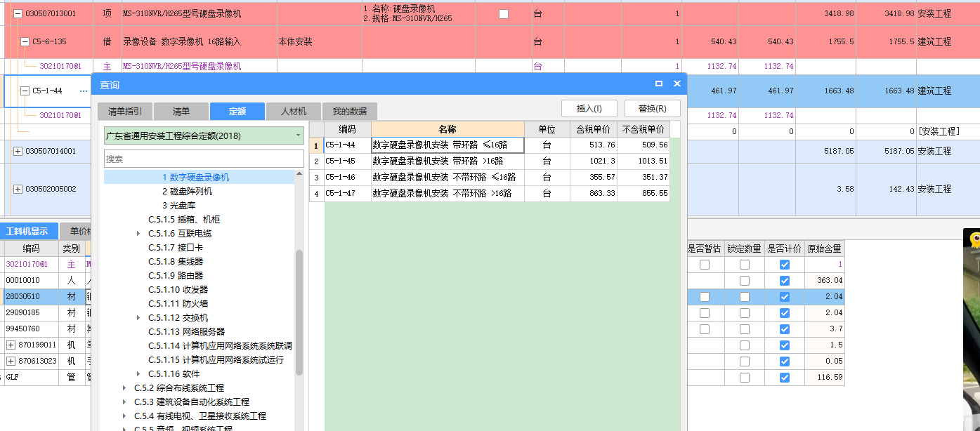Maximize the 查询 dialog window
The height and width of the screenshot is (431, 980).
[x=659, y=84]
